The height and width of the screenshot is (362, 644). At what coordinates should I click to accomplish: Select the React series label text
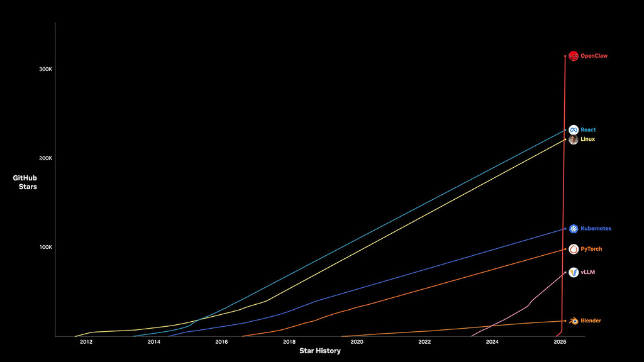point(588,130)
